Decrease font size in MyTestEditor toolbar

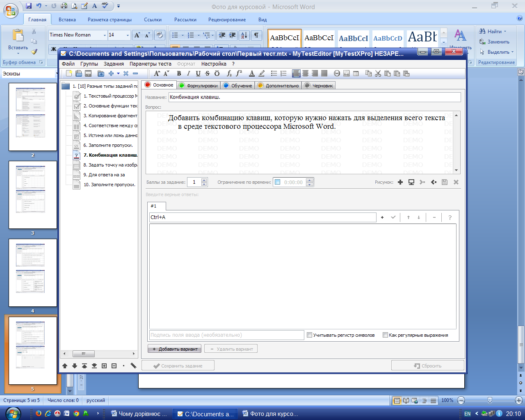point(166,73)
